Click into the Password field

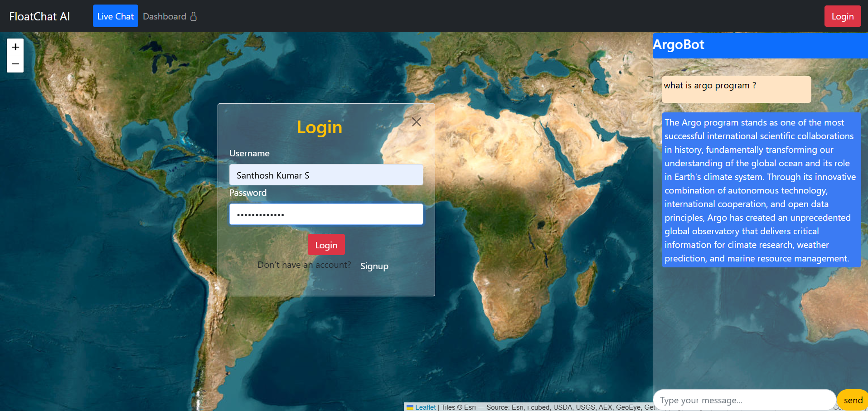tap(326, 214)
